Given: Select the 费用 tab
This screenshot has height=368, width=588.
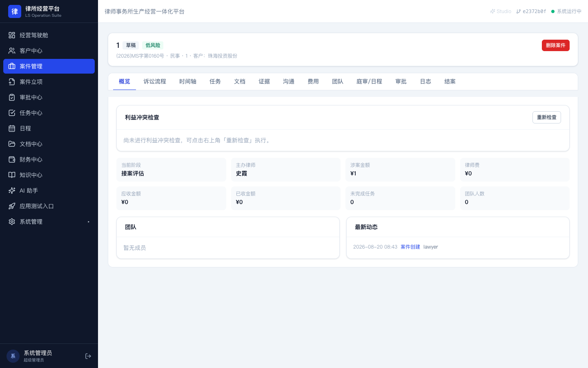Looking at the screenshot, I should pos(313,82).
